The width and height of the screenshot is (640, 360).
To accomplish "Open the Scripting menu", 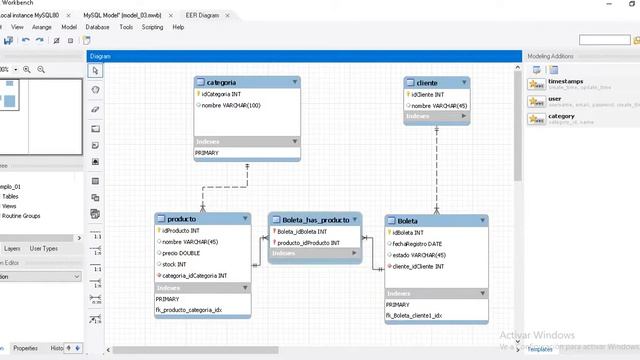I will coord(152,27).
